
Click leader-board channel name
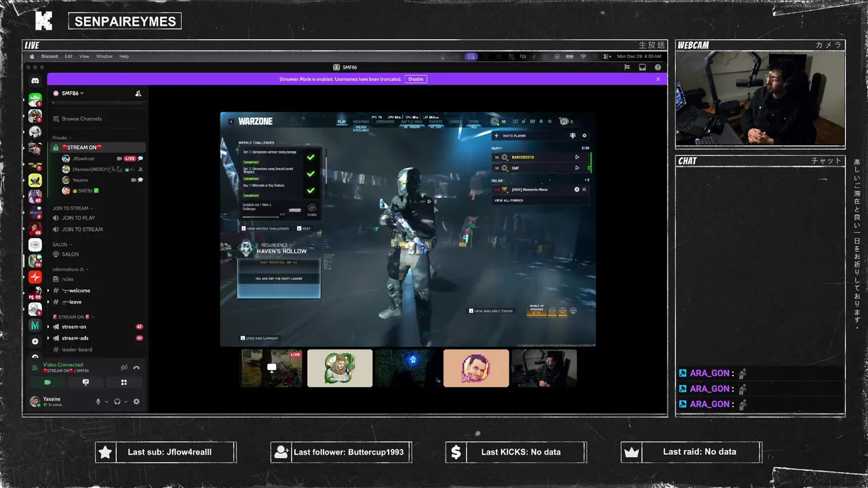[77, 350]
